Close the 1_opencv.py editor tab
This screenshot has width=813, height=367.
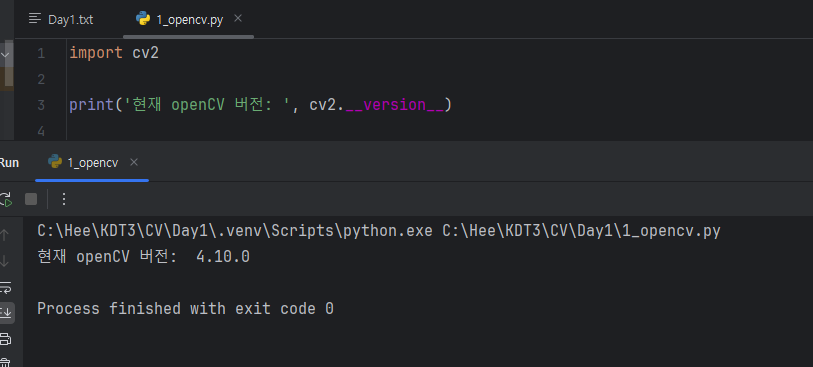pyautogui.click(x=238, y=19)
